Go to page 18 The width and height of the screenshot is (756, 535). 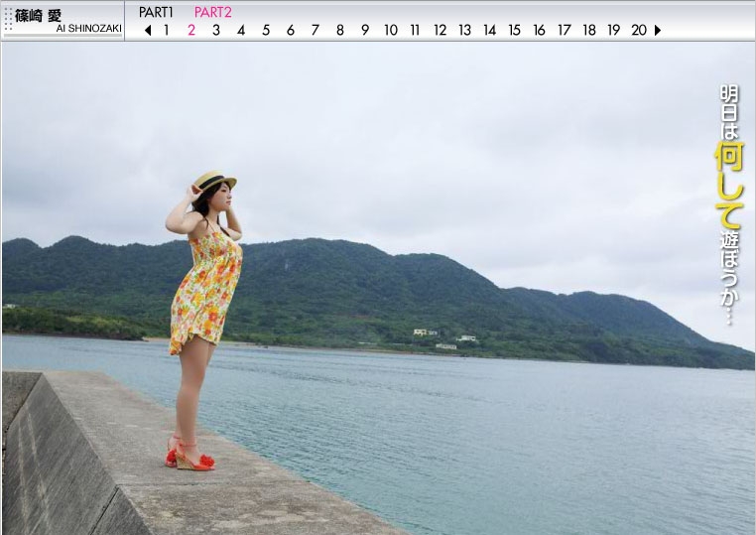589,31
